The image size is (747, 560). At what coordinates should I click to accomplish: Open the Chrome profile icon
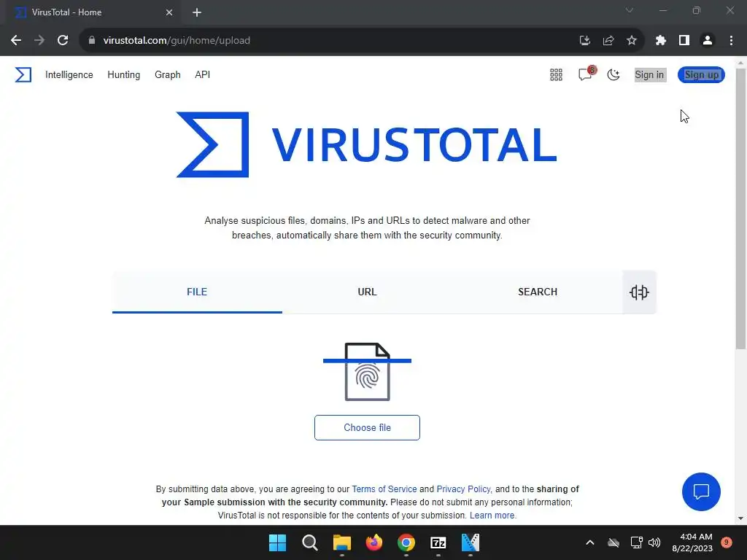[x=708, y=41]
